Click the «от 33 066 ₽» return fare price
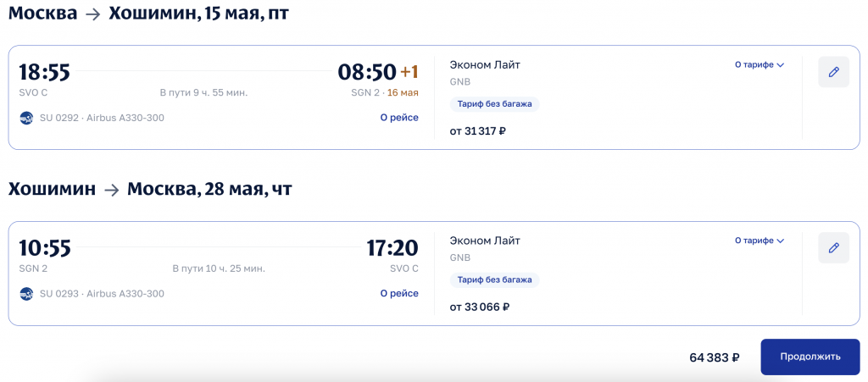This screenshot has width=868, height=382. click(479, 307)
